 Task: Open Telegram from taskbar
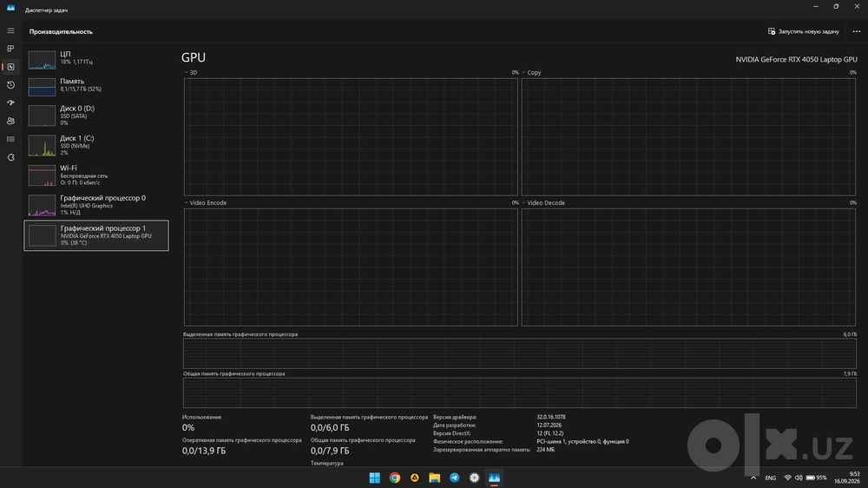point(455,478)
